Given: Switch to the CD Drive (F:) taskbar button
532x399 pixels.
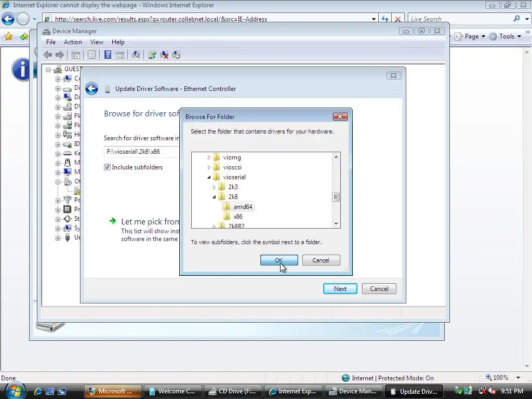Looking at the screenshot, I should tap(232, 391).
